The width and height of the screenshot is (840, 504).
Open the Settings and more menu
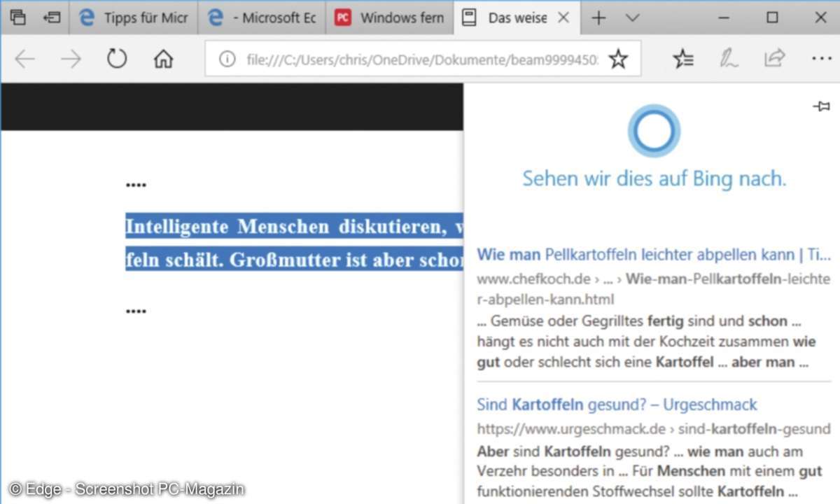821,59
